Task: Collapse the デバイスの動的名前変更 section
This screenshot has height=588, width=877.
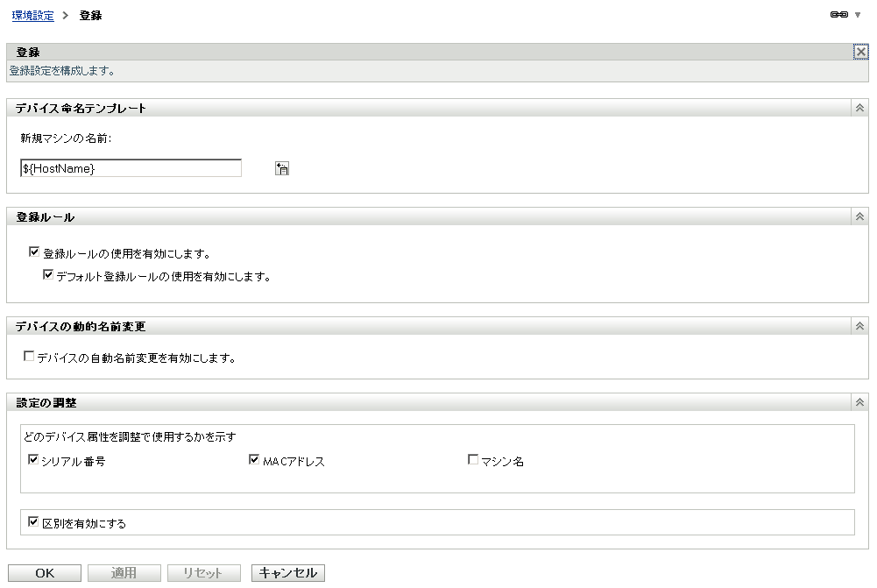Action: tap(859, 324)
